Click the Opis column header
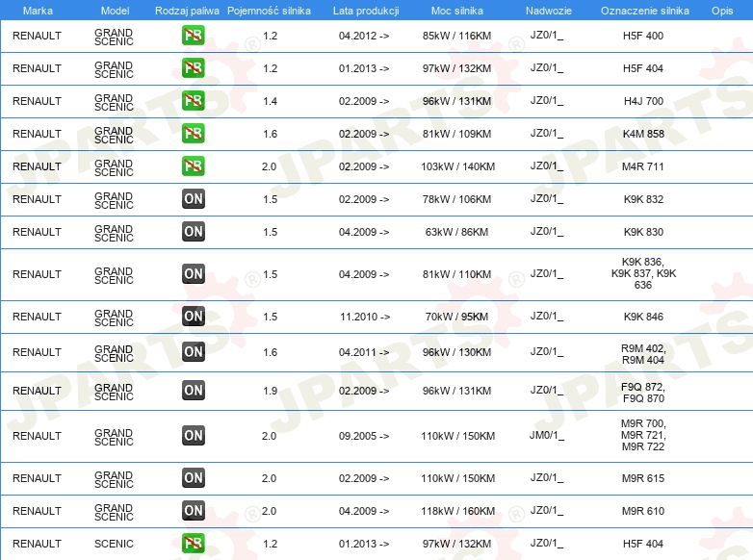Screen dimensions: 753x560 coord(722,11)
